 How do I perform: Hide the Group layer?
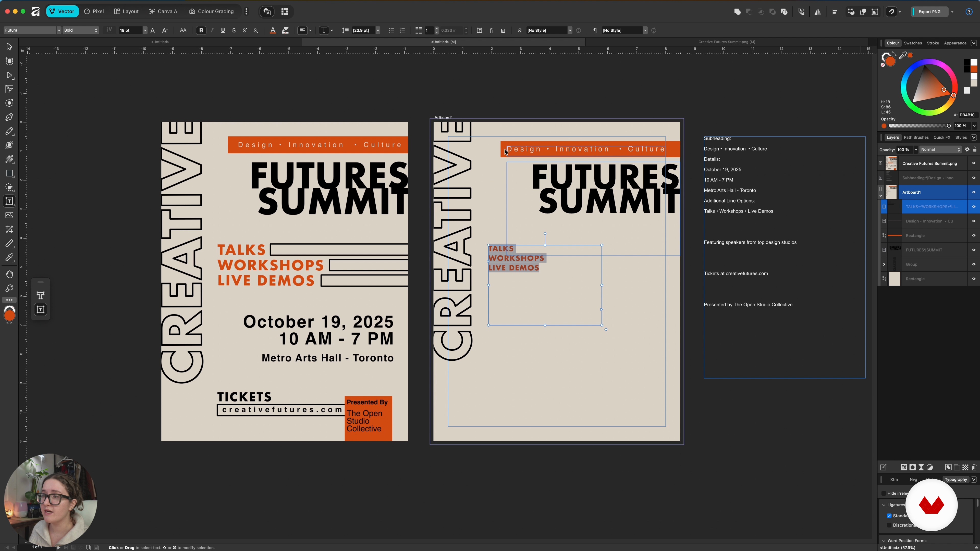974,265
